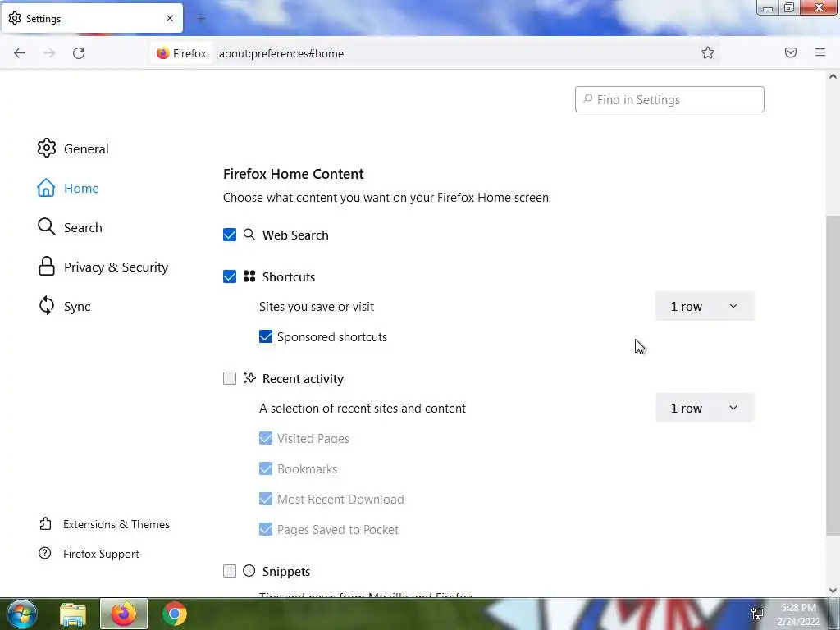Viewport: 840px width, 630px height.
Task: Toggle the Bookmarks checkbox
Action: 266,468
